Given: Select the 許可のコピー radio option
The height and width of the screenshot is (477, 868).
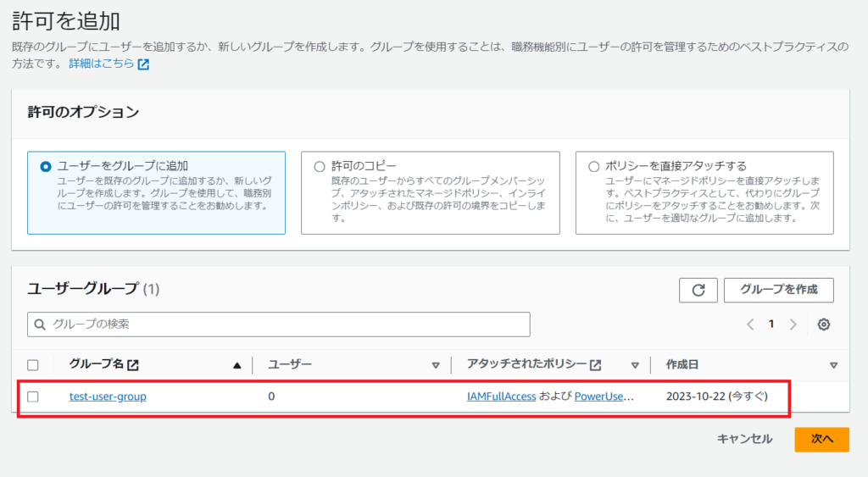Looking at the screenshot, I should (320, 166).
